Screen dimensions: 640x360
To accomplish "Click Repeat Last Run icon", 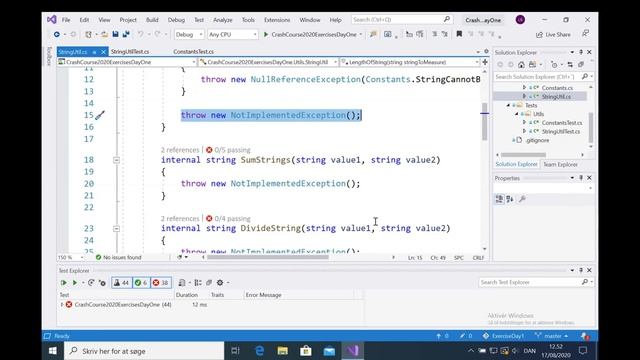I will click(x=91, y=282).
